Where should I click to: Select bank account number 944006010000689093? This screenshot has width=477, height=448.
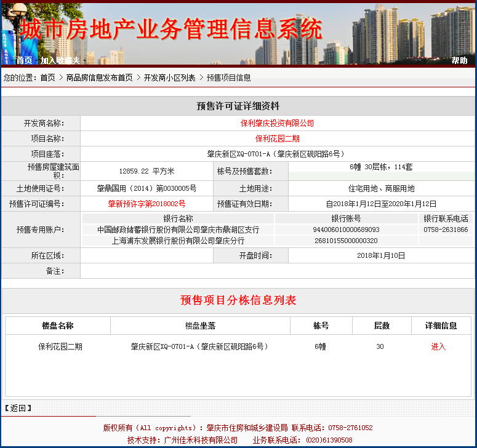tap(346, 230)
